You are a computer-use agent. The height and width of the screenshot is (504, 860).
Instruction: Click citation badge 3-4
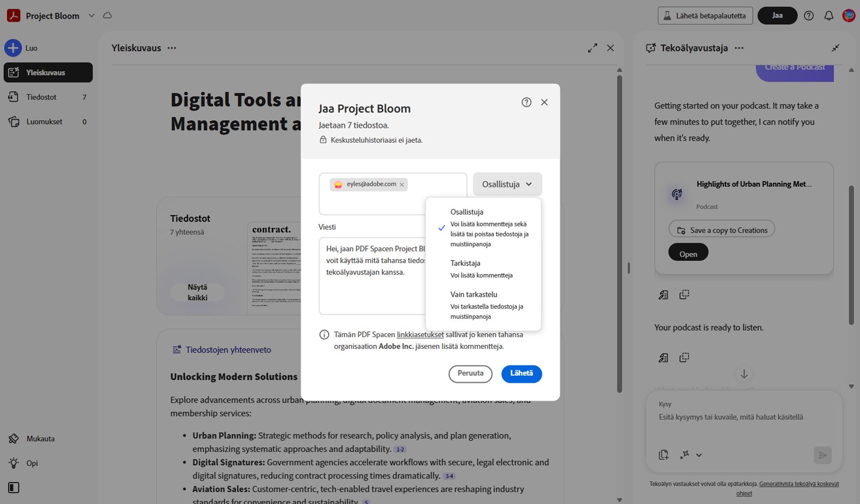[449, 476]
